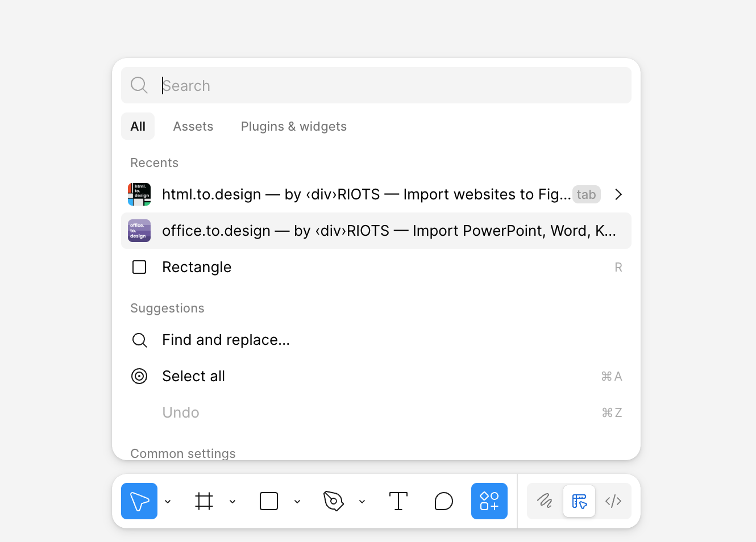The height and width of the screenshot is (542, 756).
Task: Click the Rectangle square icon in recents
Action: (139, 267)
